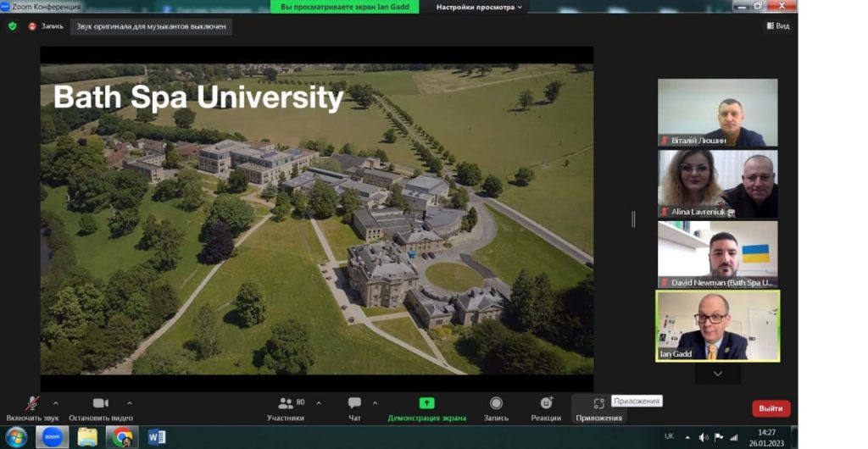The width and height of the screenshot is (868, 449).
Task: Open the Чат chat panel
Action: 354,403
